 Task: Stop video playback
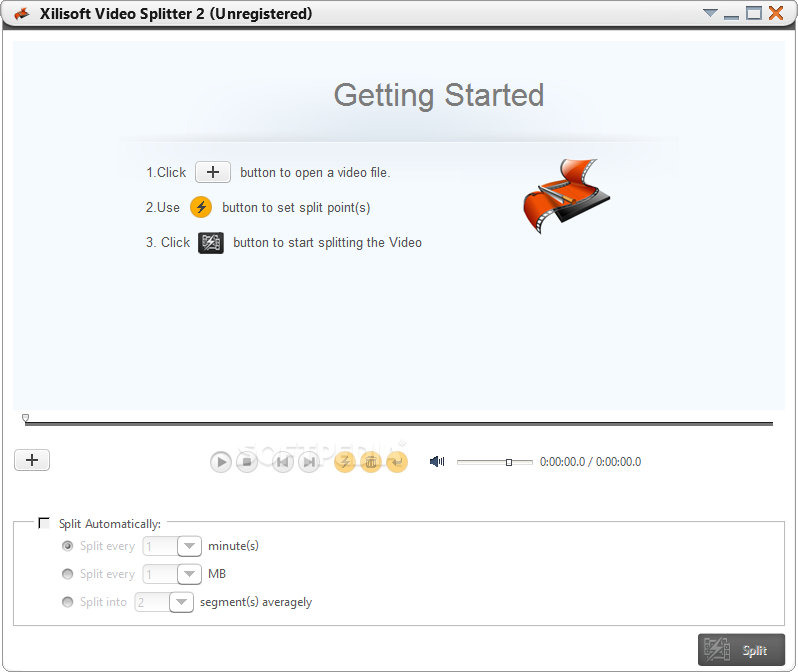click(x=247, y=462)
